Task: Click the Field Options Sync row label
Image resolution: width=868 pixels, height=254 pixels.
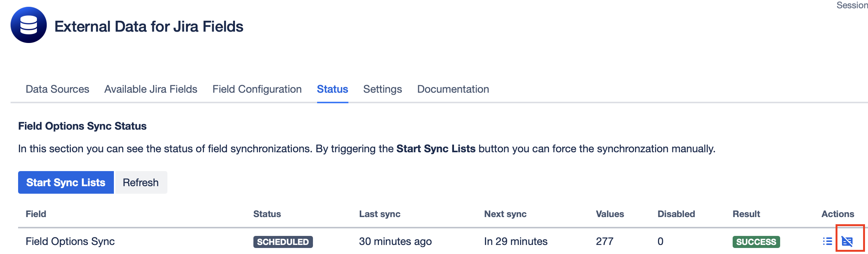Action: (70, 242)
